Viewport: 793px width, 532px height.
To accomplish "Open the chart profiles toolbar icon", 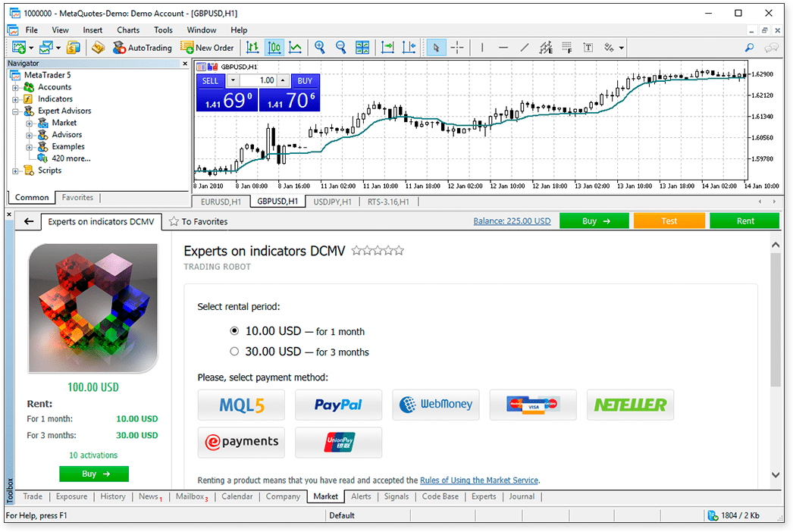I will 46,48.
